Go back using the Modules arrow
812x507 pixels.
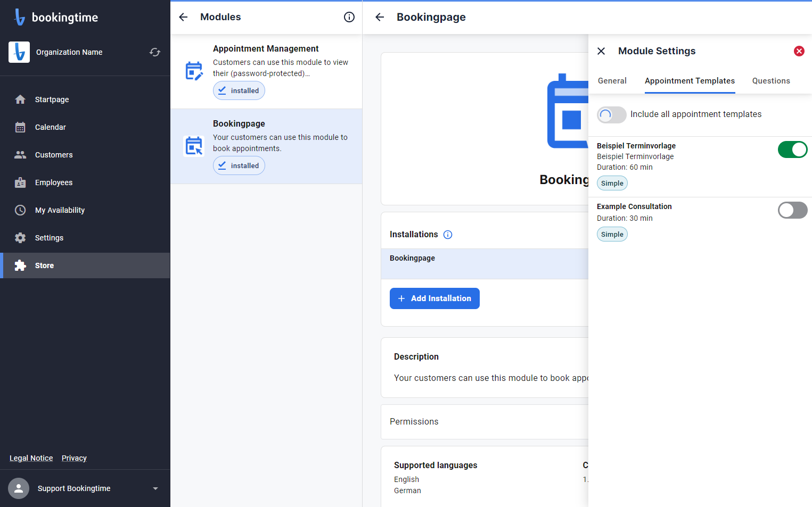coord(183,17)
